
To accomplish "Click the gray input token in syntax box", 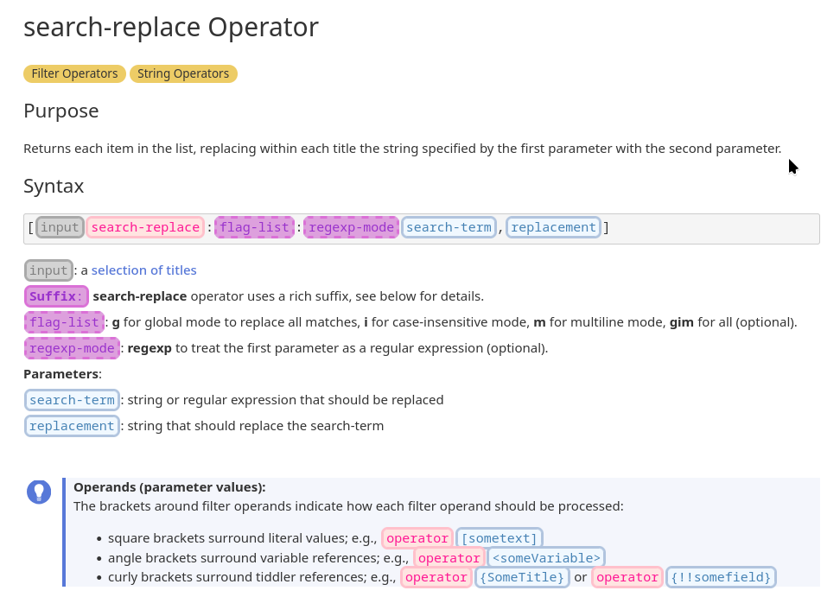I will 60,228.
